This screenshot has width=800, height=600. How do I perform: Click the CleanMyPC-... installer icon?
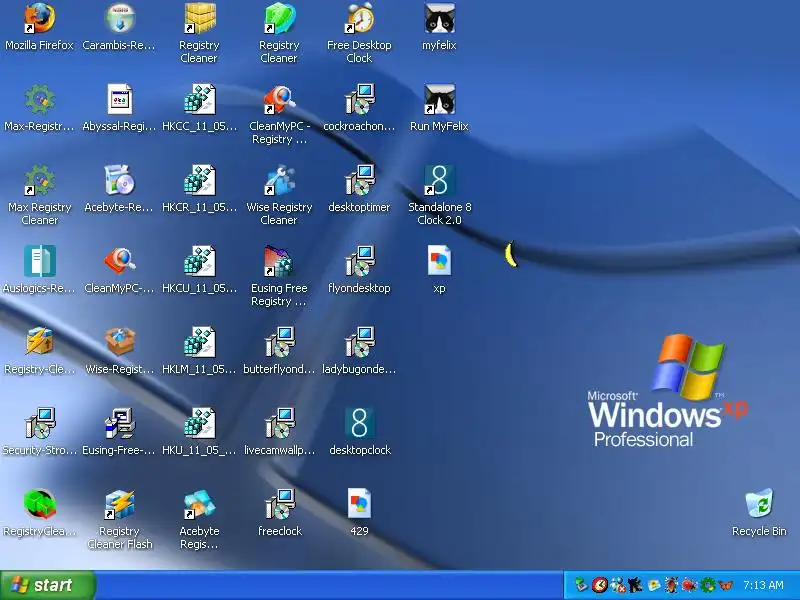point(119,261)
